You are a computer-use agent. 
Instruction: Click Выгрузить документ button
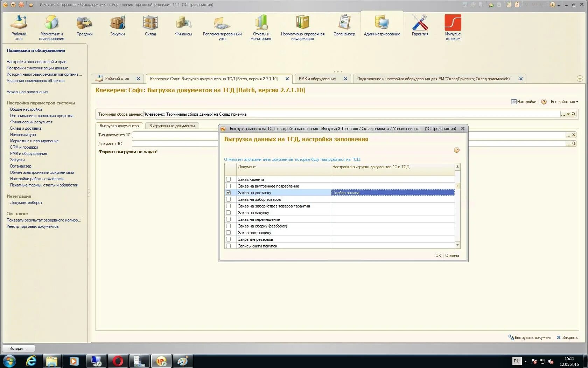pyautogui.click(x=530, y=338)
